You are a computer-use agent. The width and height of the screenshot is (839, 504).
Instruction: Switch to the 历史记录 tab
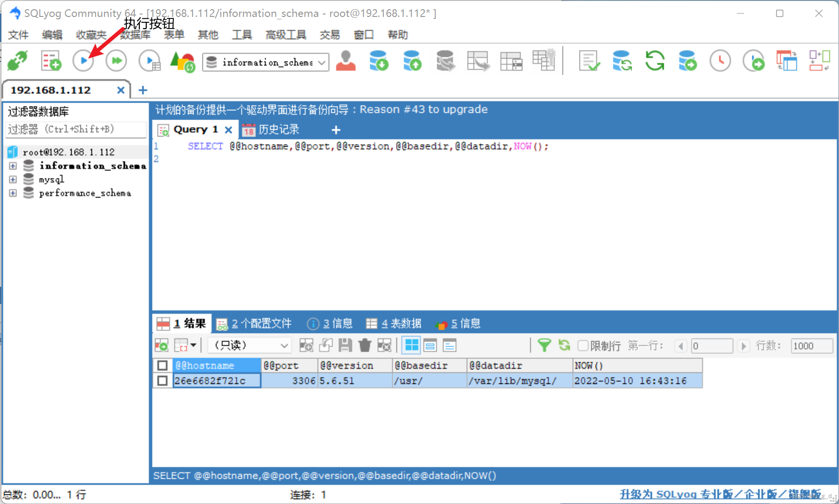[x=271, y=130]
